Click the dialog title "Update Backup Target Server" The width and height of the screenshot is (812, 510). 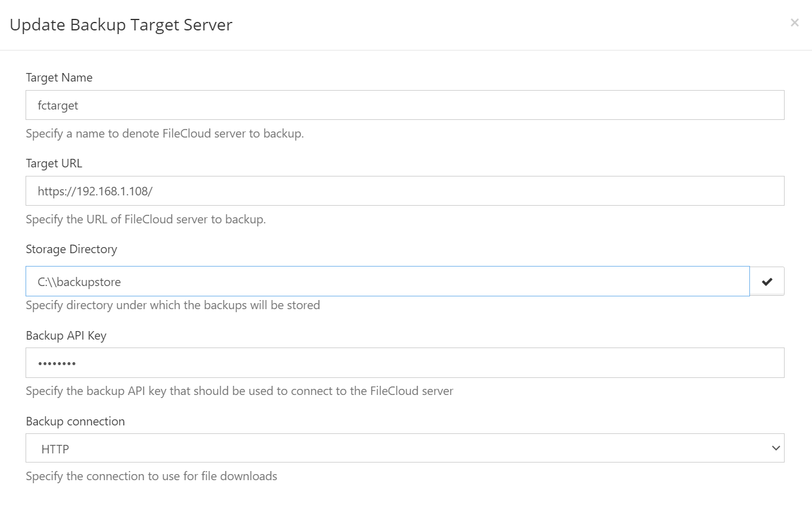[x=121, y=25]
